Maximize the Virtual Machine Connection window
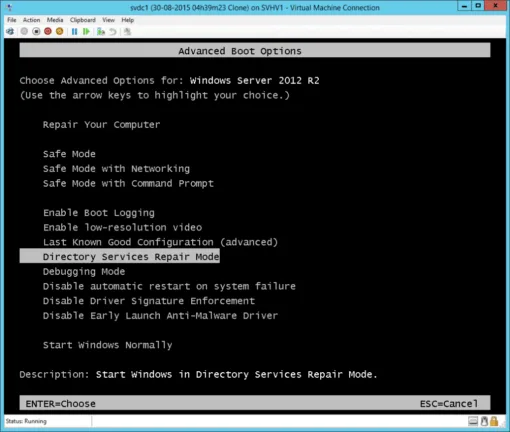The width and height of the screenshot is (510, 432). pos(478,6)
